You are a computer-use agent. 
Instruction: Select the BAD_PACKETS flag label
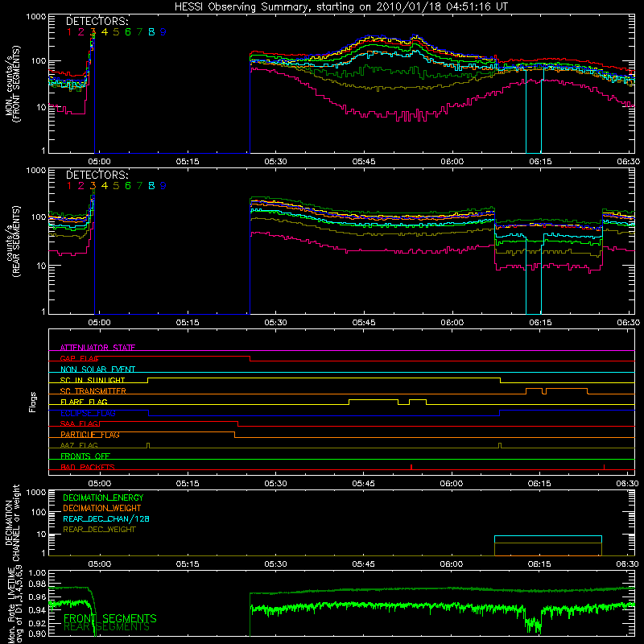tap(88, 467)
